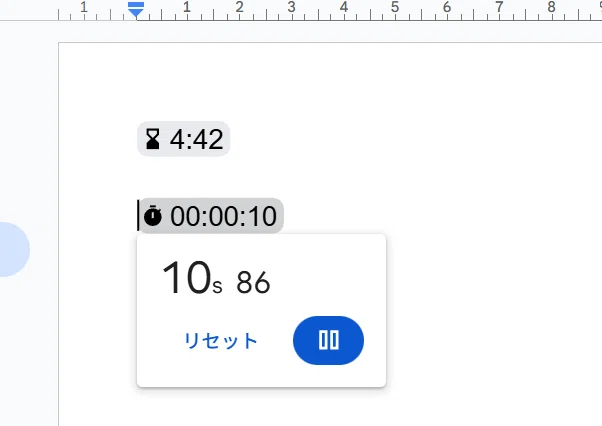Click the light blue circular button at left edge
Screen dimensions: 602x426
[13, 249]
